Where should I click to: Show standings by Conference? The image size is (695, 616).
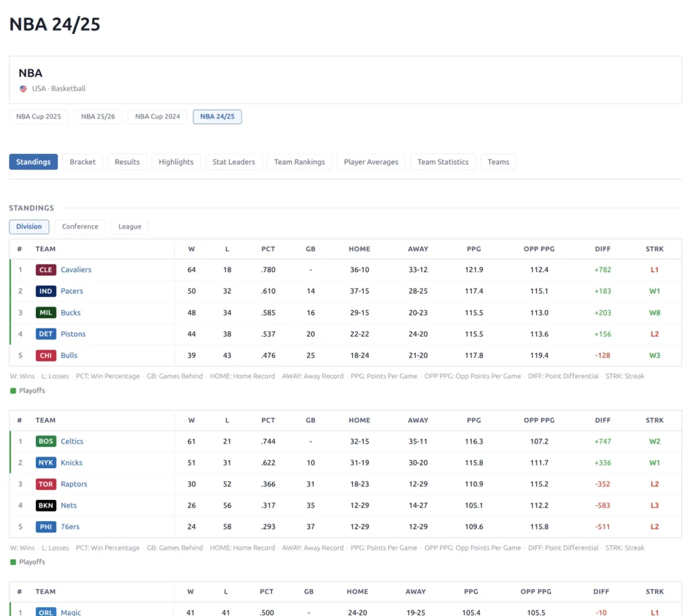point(80,227)
